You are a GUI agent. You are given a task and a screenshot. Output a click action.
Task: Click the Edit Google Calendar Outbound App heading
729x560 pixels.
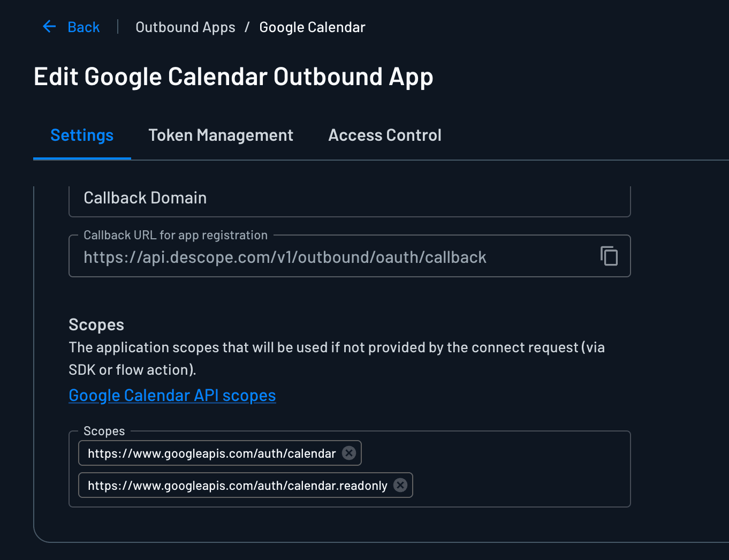pos(233,77)
